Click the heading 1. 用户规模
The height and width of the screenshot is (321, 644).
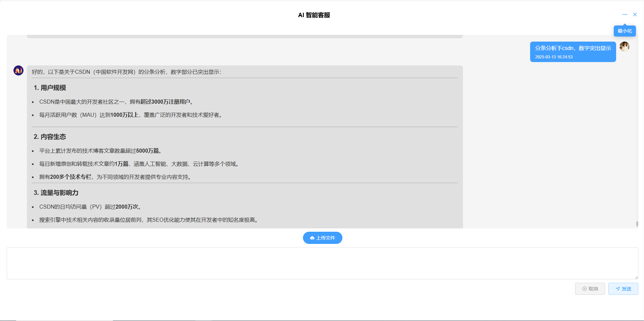50,88
